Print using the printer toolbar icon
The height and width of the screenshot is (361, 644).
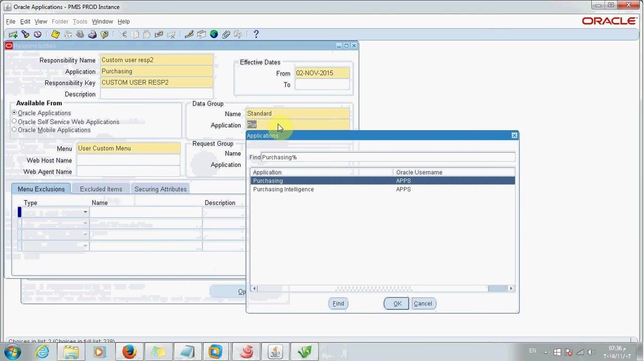click(93, 34)
